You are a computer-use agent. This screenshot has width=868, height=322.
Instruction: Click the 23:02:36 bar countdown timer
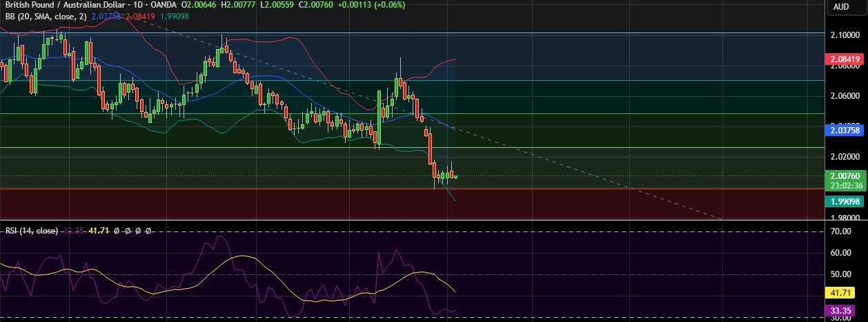tap(846, 185)
